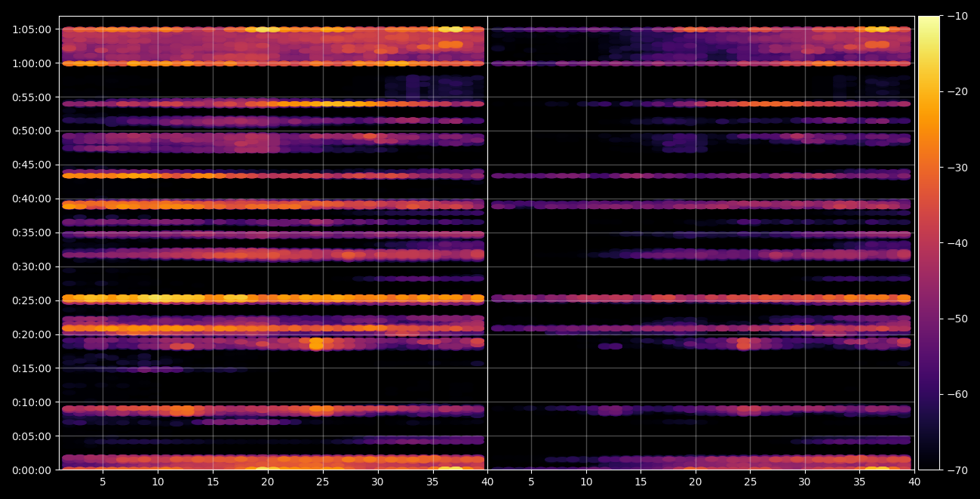This screenshot has height=499, width=980.
Task: Click the 1:05:00 time axis label
Action: click(x=32, y=29)
